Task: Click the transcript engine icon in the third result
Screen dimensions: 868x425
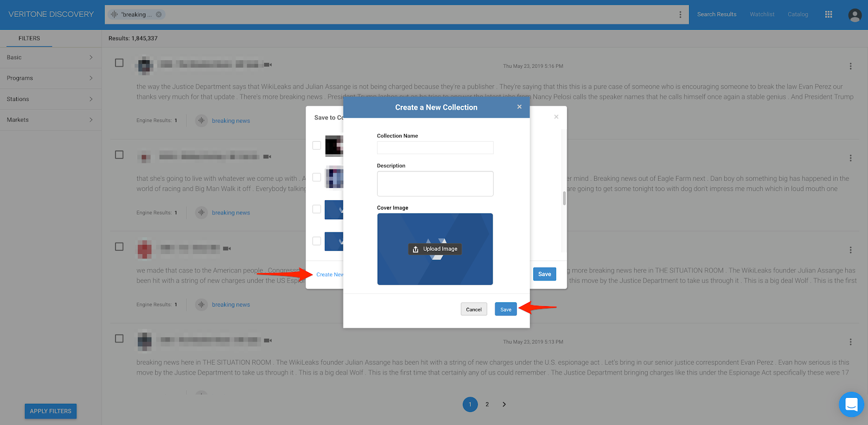Action: [201, 305]
